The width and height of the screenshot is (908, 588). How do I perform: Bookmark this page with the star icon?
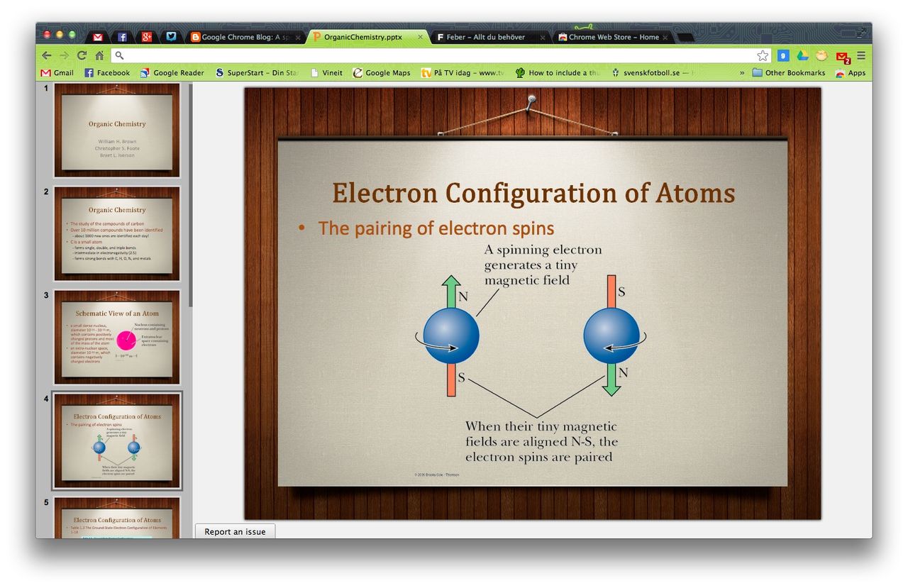pos(763,55)
